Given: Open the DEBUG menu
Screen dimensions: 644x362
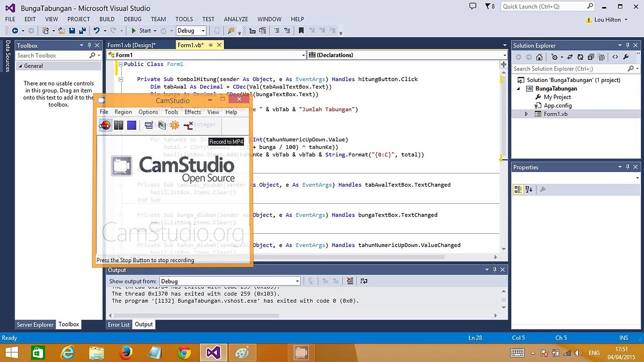Looking at the screenshot, I should [x=132, y=19].
